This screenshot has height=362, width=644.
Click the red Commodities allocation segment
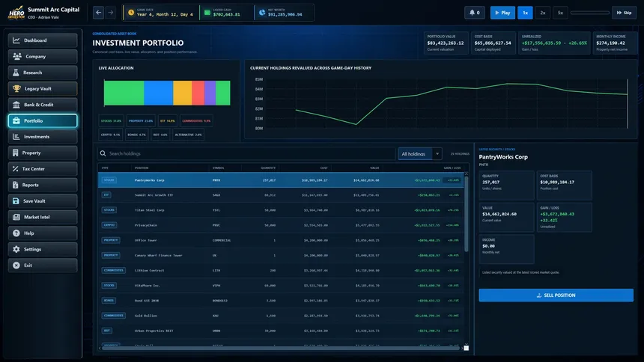point(198,93)
